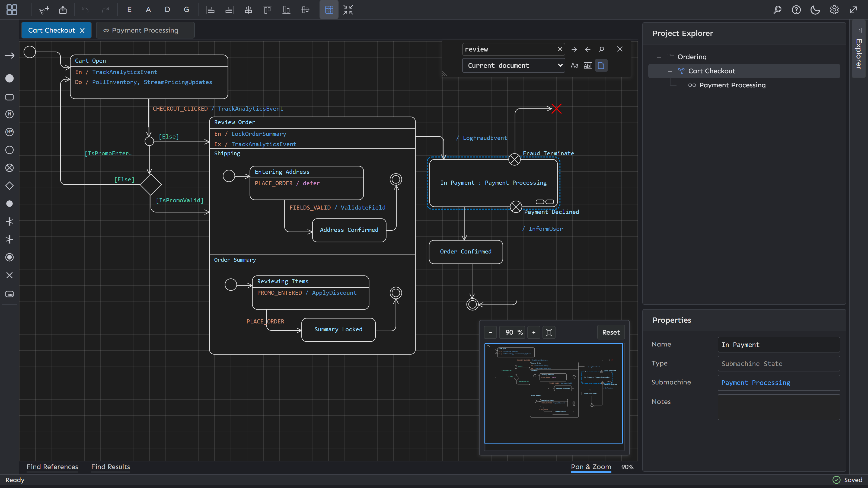Select the shallow history H tool

(9, 114)
